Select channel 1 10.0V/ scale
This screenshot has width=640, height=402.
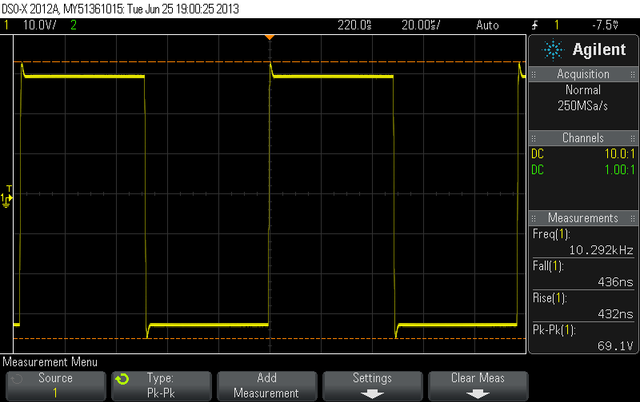point(40,25)
